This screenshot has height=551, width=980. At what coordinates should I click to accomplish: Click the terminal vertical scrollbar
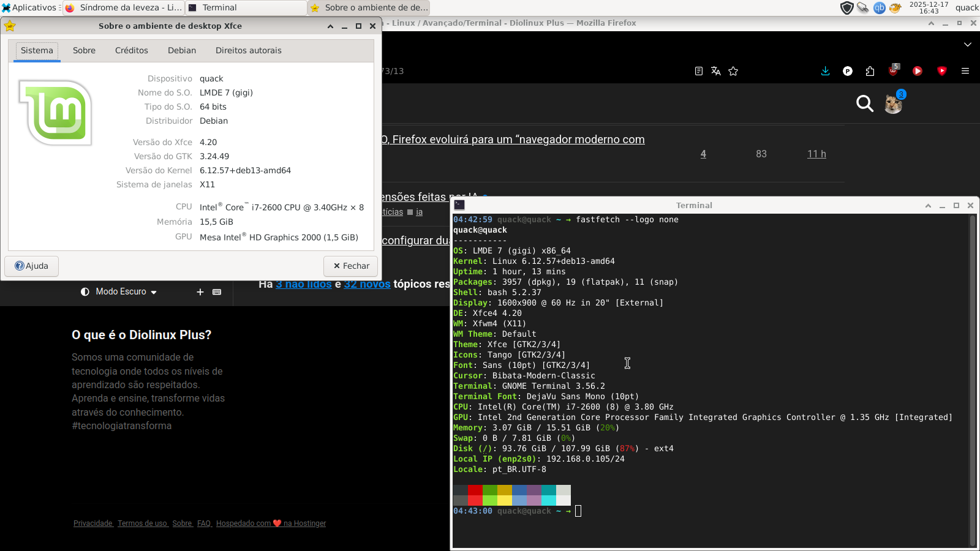tap(972, 380)
